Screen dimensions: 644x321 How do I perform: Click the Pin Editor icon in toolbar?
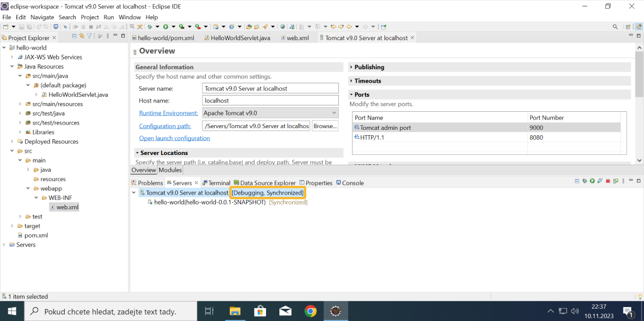click(383, 27)
